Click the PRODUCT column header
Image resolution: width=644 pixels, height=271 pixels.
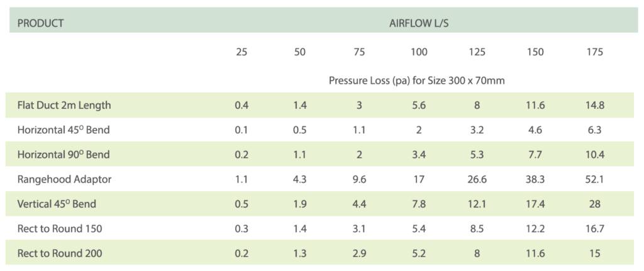(40, 23)
